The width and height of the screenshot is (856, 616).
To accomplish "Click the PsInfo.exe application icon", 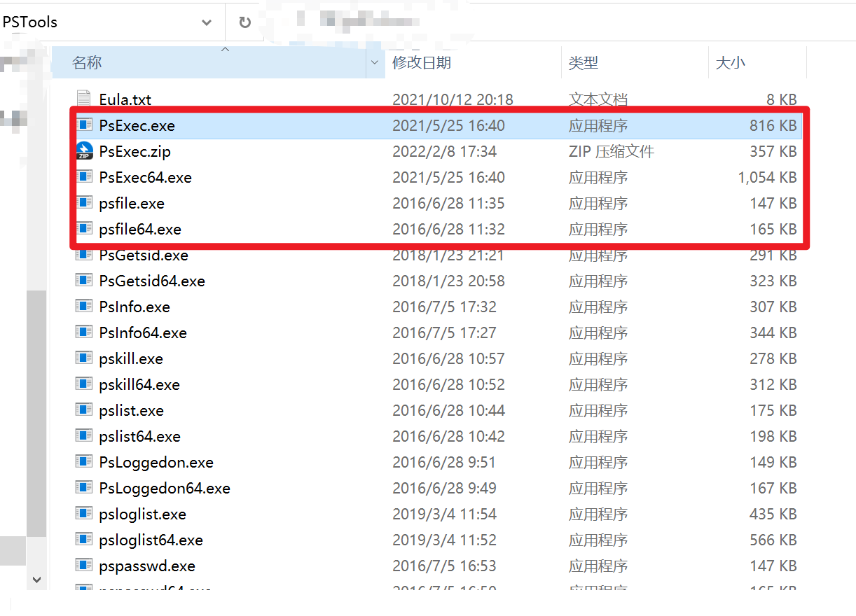I will (84, 307).
